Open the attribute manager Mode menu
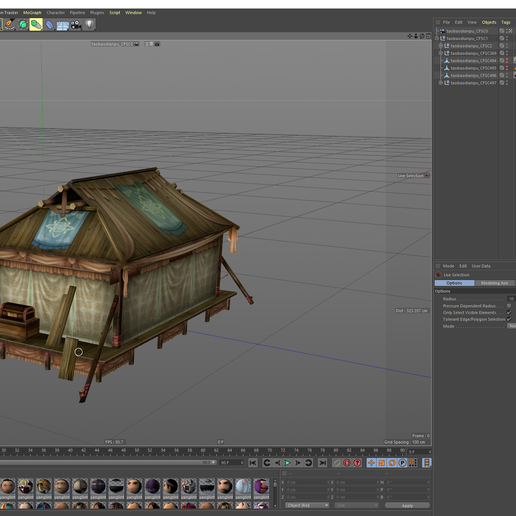Viewport: 516px width, 516px height. coord(448,266)
